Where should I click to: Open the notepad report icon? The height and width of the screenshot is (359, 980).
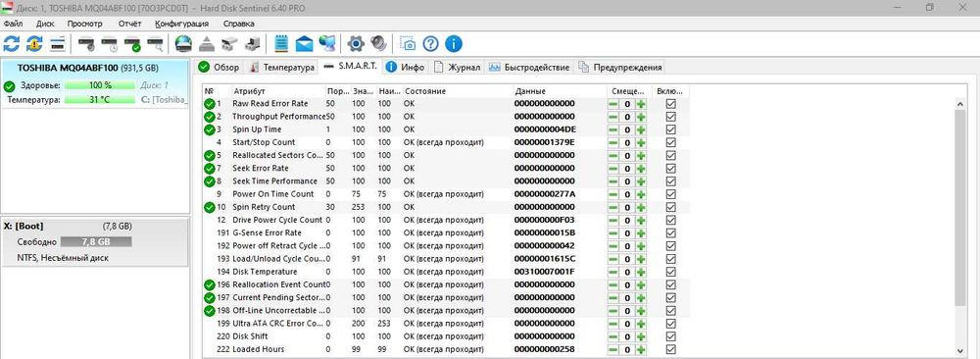coord(281,44)
